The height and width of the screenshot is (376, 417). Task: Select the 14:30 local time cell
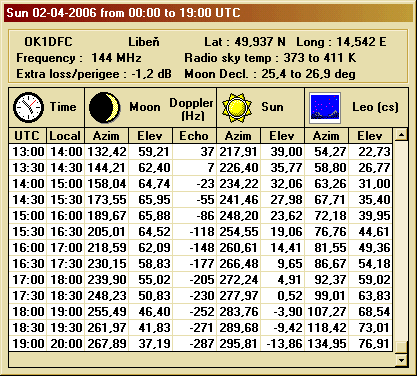tap(66, 168)
